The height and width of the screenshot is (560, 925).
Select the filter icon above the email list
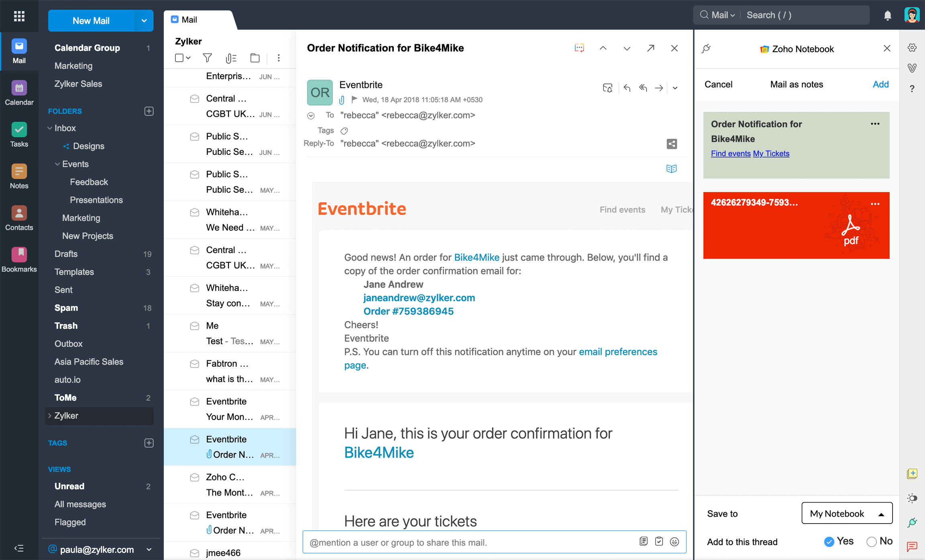(207, 58)
